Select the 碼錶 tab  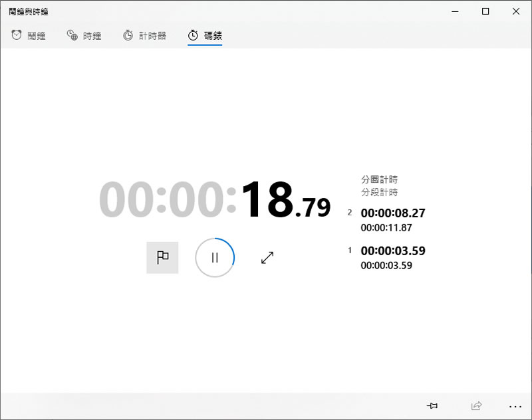click(205, 36)
